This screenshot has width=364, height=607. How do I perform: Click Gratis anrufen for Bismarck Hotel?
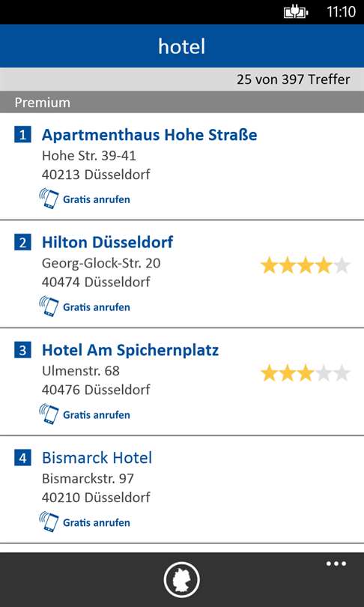pyautogui.click(x=97, y=522)
